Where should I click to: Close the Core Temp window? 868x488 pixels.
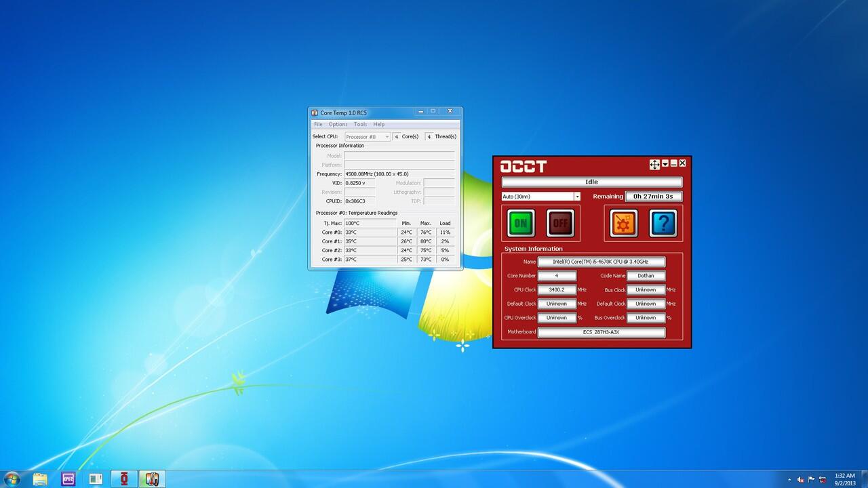pyautogui.click(x=450, y=111)
